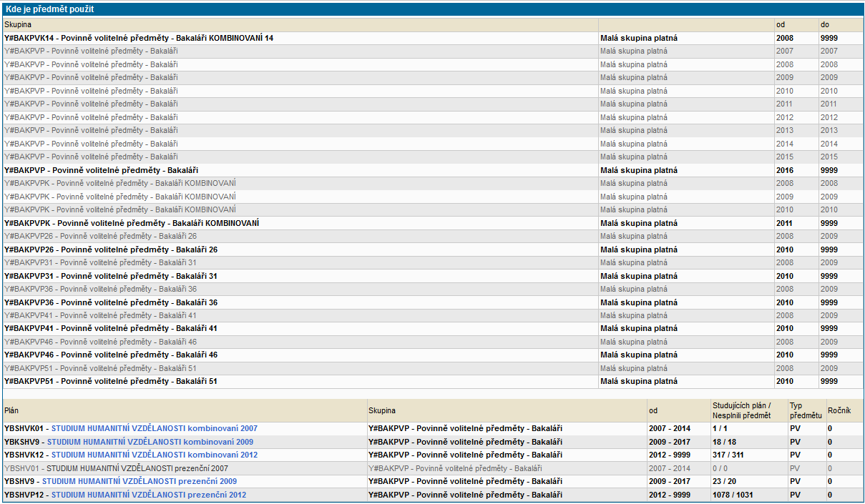Click the student count '1078 / 1031' cell

click(x=735, y=495)
